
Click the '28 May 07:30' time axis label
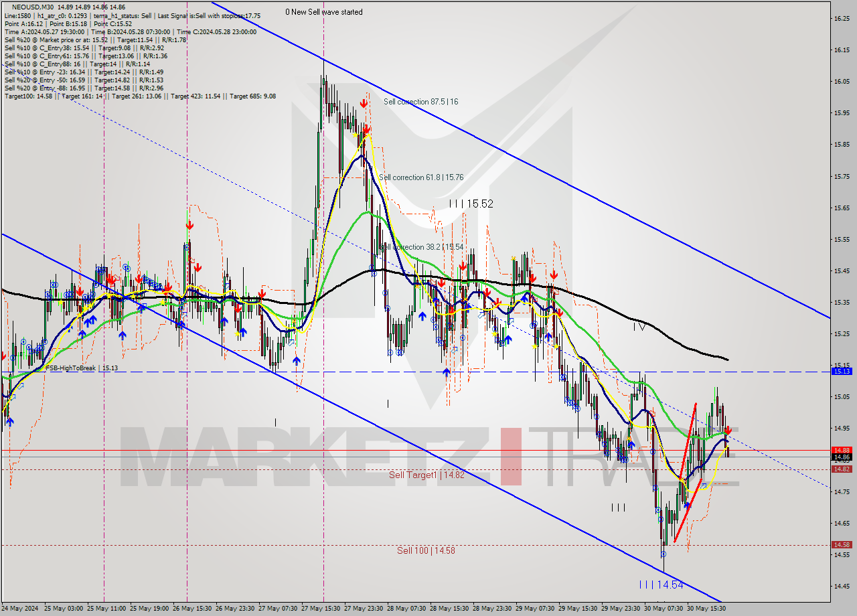406,609
